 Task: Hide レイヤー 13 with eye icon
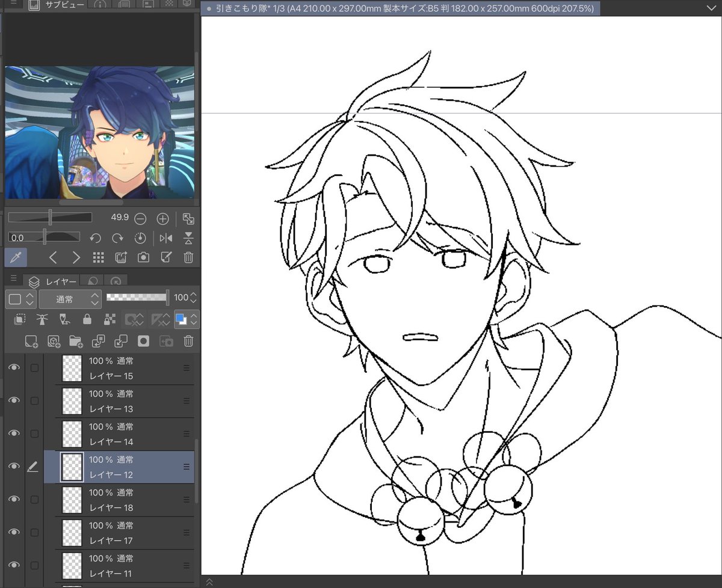coord(14,400)
